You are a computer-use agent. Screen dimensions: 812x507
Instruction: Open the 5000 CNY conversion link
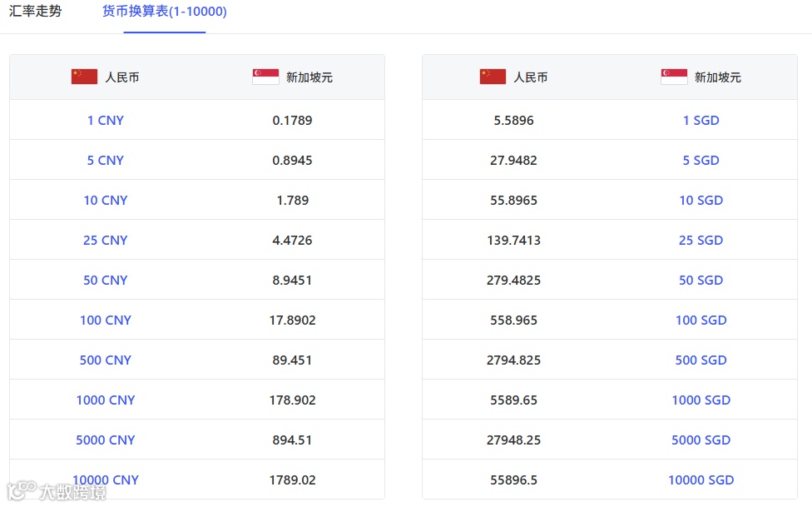[x=106, y=440]
